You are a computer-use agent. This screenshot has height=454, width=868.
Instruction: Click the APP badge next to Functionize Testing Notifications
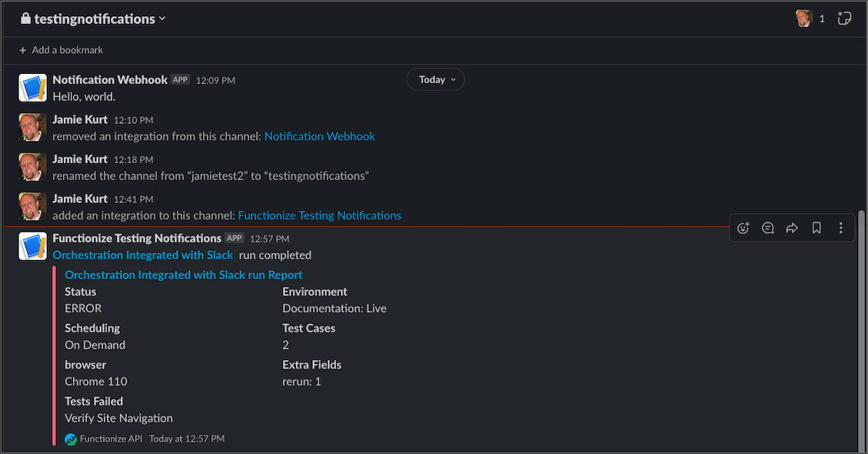tap(234, 239)
